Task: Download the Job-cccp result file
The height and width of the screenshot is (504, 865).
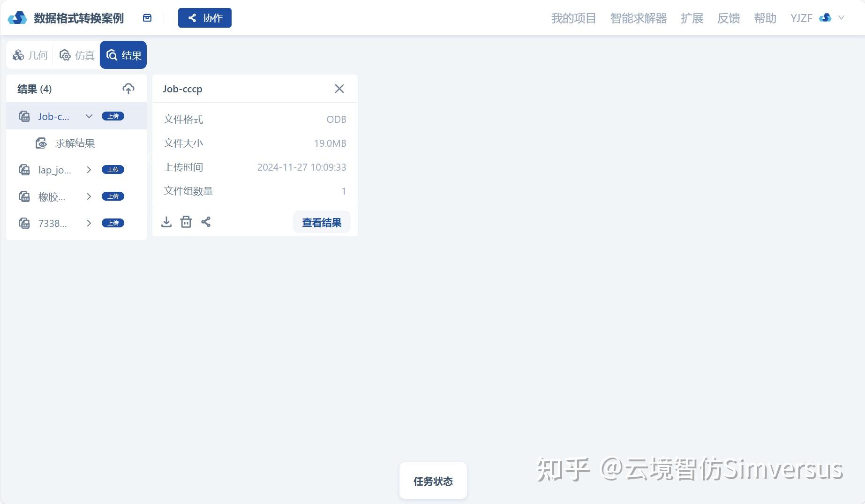Action: pyautogui.click(x=166, y=222)
